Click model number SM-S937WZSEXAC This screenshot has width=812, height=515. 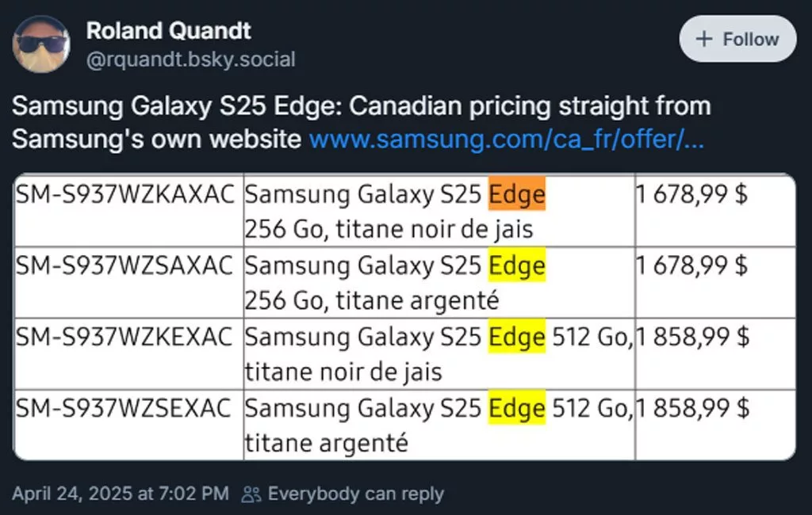(124, 409)
